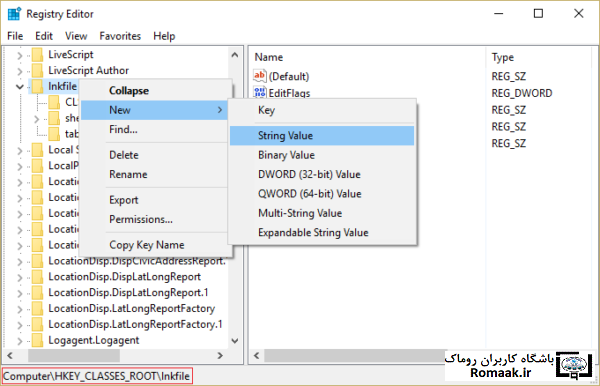
Task: Open the Favorites menu
Action: click(120, 36)
